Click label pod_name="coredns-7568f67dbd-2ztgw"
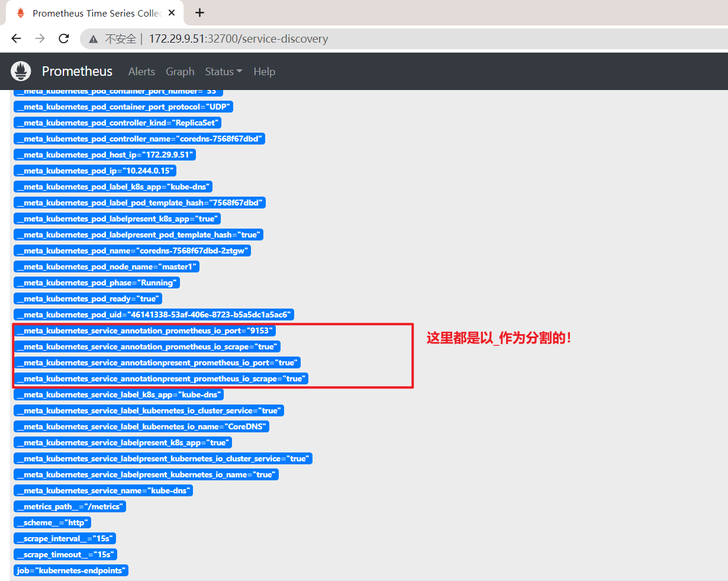The width and height of the screenshot is (728, 581). click(x=133, y=251)
